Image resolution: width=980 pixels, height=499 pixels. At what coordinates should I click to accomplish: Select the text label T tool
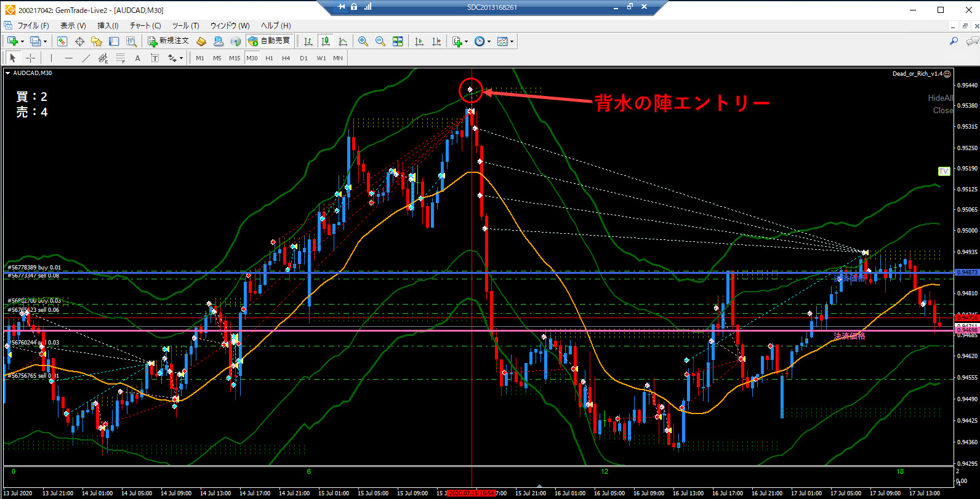click(155, 58)
